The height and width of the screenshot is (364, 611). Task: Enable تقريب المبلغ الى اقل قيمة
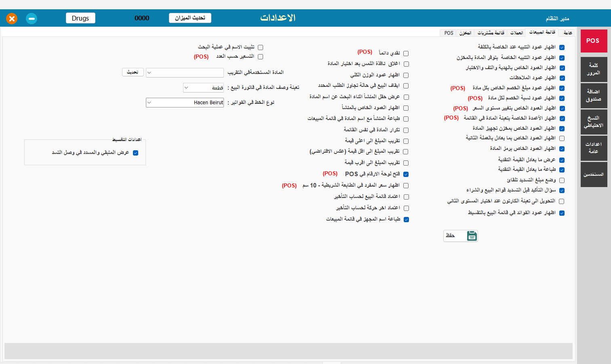coord(406,151)
